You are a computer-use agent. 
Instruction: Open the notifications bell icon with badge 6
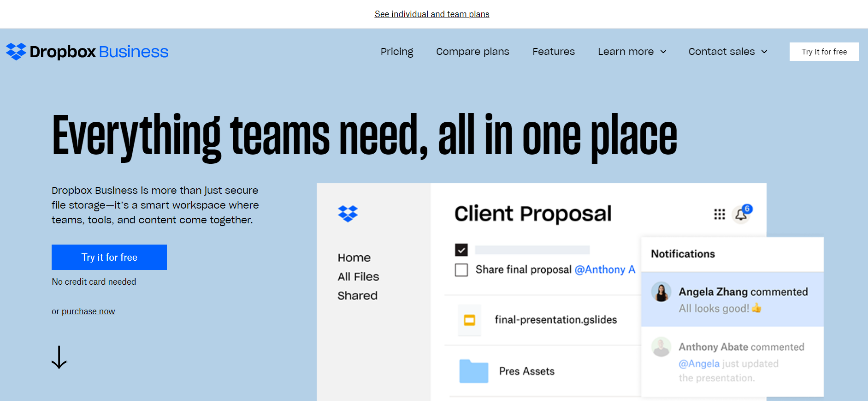click(x=742, y=214)
